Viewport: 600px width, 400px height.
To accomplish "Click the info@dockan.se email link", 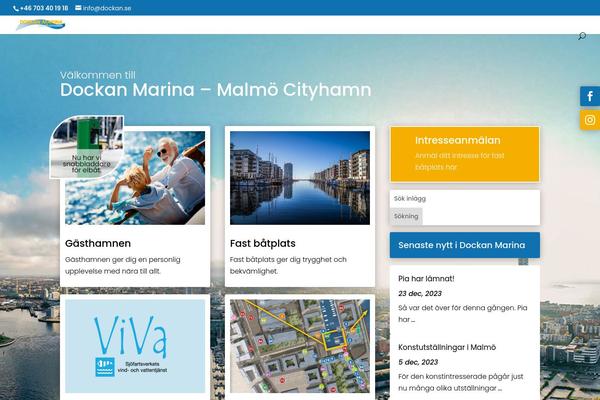I will point(103,8).
